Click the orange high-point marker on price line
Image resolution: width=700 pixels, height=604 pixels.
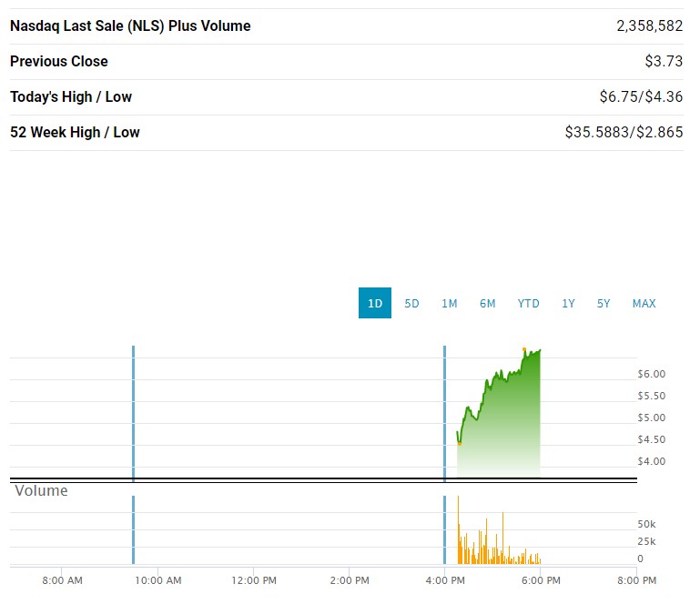click(524, 349)
